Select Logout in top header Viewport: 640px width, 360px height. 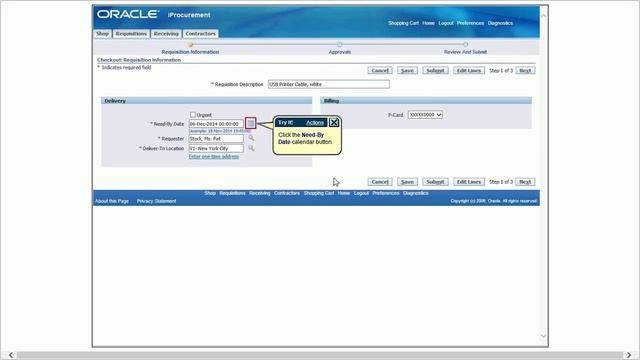446,23
